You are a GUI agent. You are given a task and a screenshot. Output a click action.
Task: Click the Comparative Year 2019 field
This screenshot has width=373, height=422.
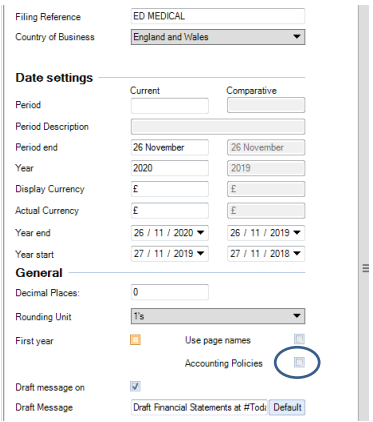pos(266,168)
